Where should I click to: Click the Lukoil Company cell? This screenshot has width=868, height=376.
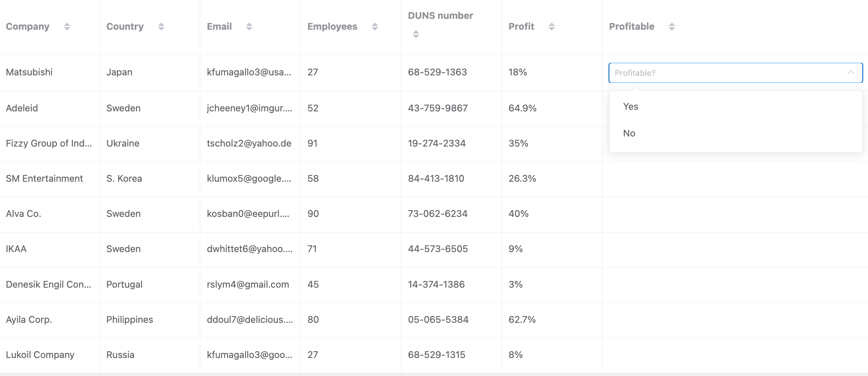coord(40,355)
